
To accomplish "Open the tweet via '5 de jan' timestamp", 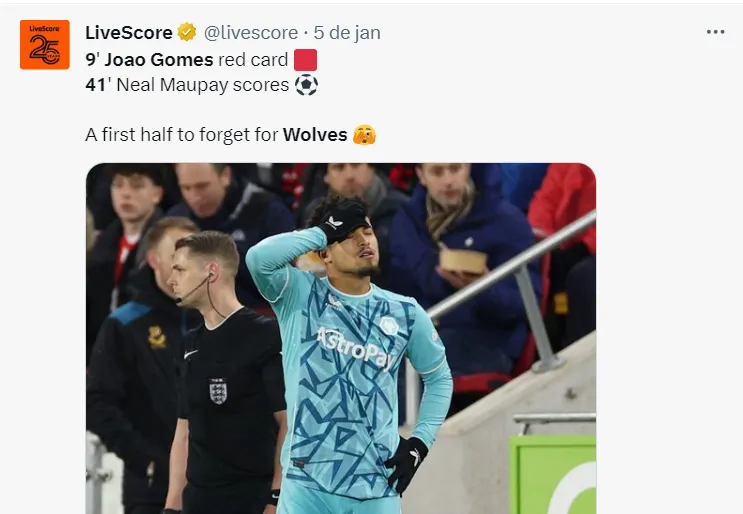I will point(347,33).
